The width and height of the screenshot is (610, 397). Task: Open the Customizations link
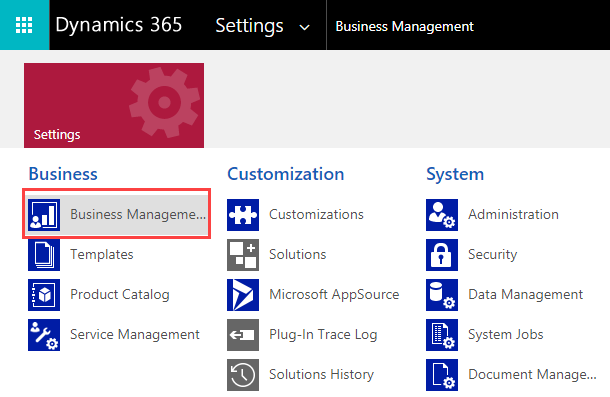pyautogui.click(x=316, y=214)
